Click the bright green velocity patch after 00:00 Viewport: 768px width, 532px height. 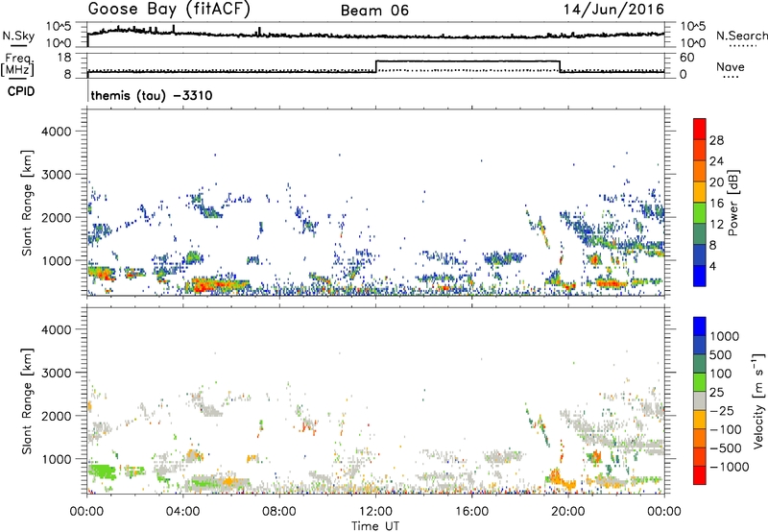pyautogui.click(x=103, y=472)
